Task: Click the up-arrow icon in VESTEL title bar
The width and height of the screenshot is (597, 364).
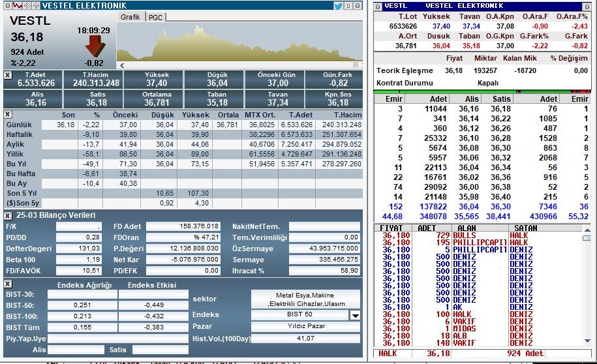Action: click(x=36, y=6)
